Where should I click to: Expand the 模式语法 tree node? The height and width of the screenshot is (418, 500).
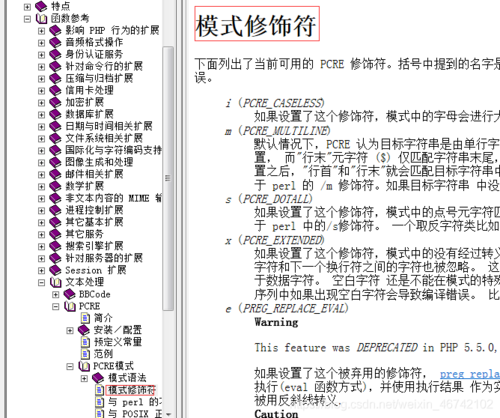[x=84, y=379]
